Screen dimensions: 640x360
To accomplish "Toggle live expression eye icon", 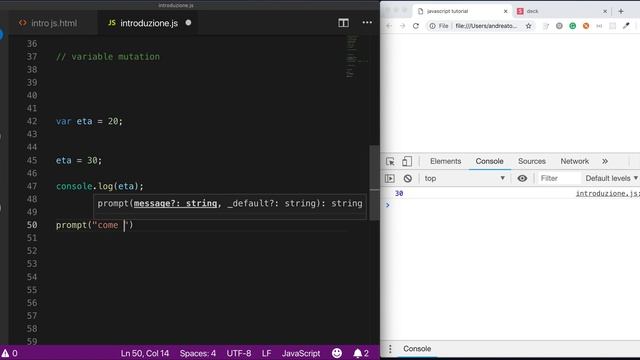I will (522, 178).
